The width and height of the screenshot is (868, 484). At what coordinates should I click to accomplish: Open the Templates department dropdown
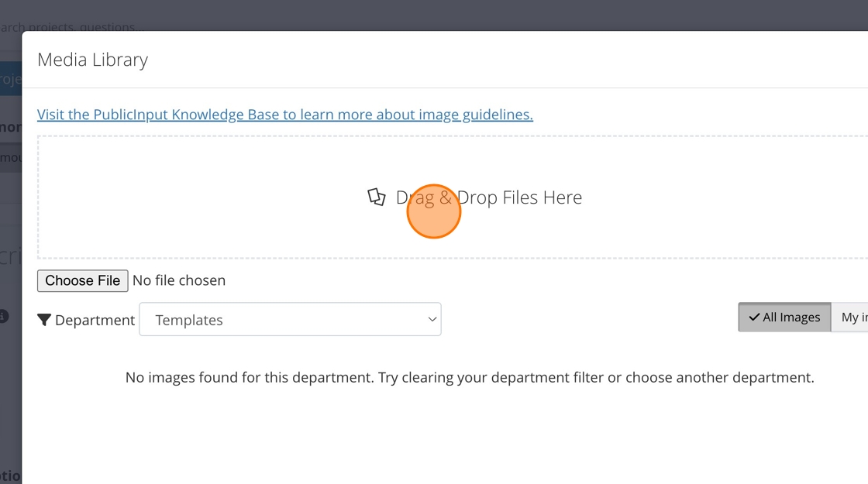click(290, 319)
